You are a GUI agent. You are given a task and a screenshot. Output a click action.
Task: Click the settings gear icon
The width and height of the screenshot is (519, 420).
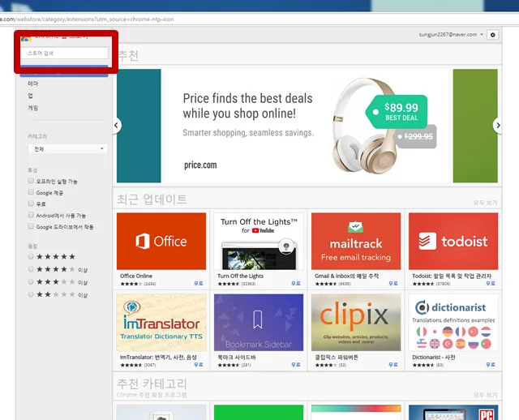(x=492, y=35)
